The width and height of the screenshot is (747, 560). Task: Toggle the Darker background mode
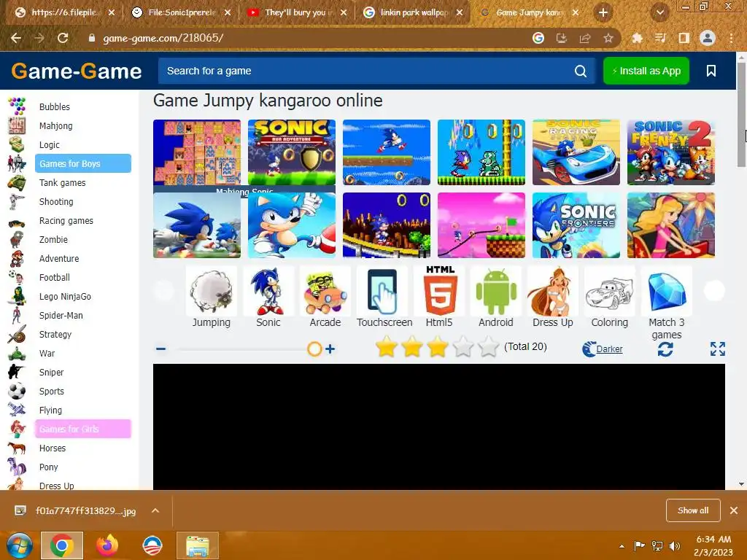[603, 349]
